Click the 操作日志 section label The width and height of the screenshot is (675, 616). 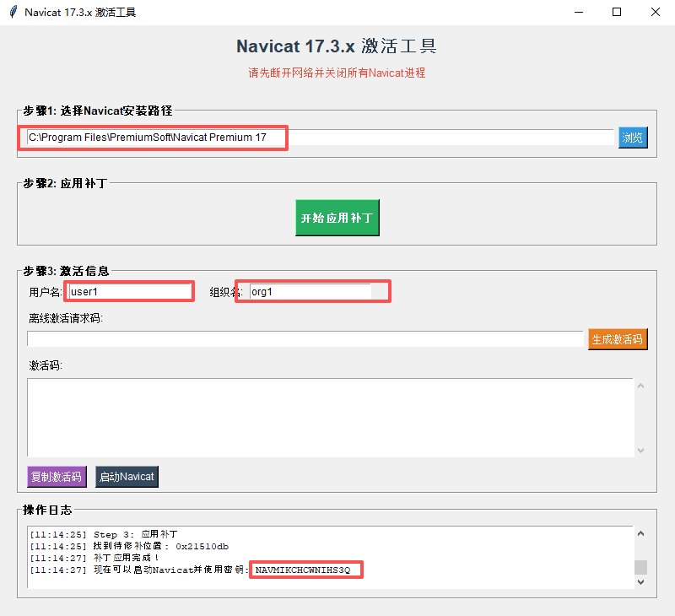pos(47,510)
